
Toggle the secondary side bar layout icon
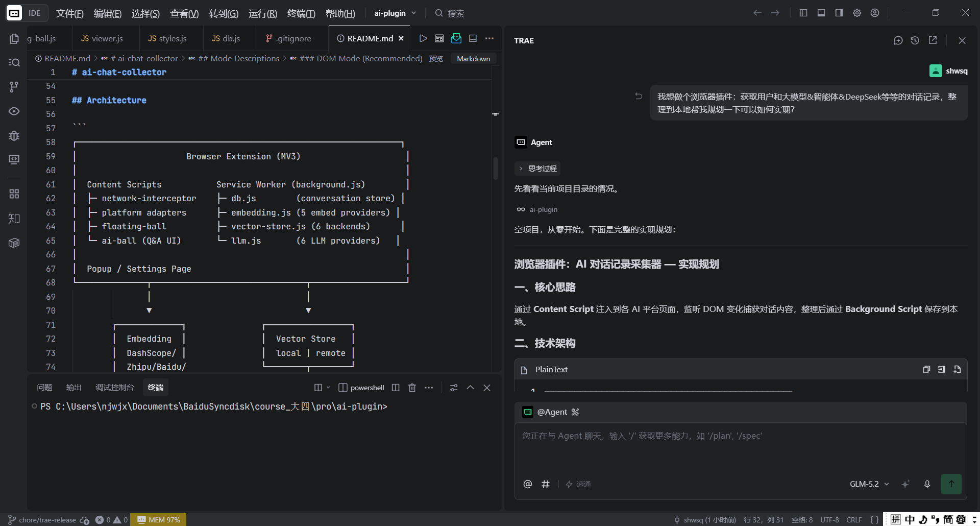[839, 13]
